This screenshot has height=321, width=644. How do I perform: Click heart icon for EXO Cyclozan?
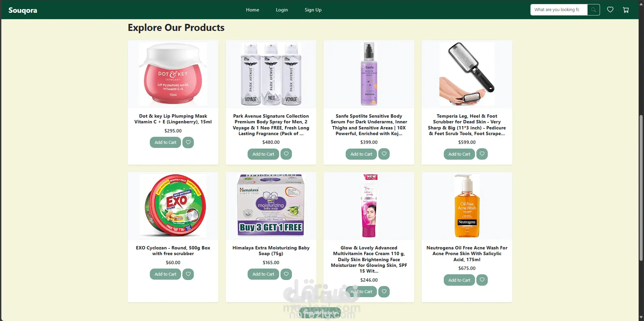click(188, 274)
